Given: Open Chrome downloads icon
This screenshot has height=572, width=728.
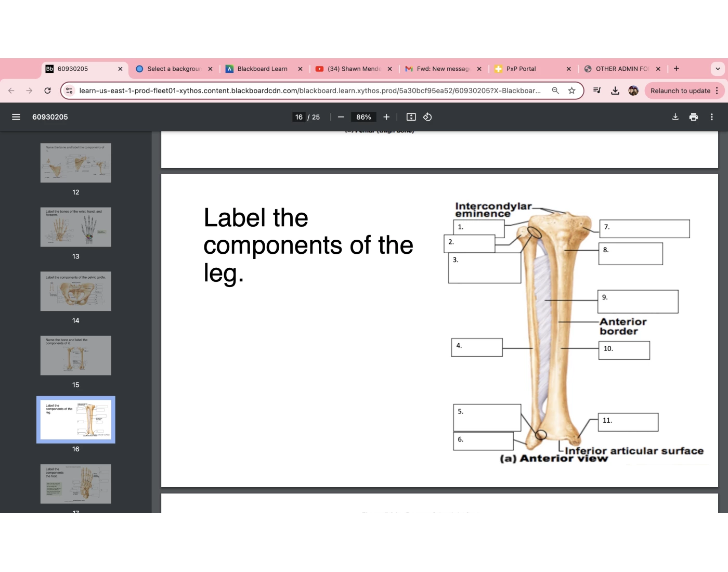Looking at the screenshot, I should coord(615,90).
